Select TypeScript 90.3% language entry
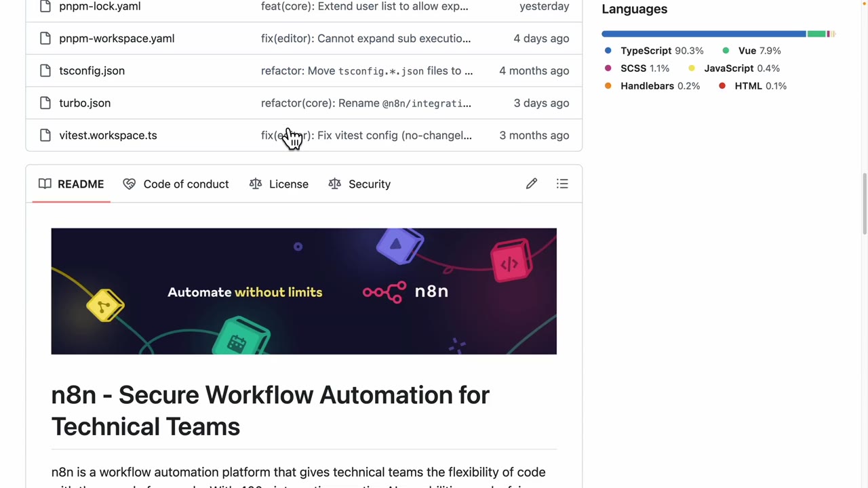The width and height of the screenshot is (868, 488). 654,51
